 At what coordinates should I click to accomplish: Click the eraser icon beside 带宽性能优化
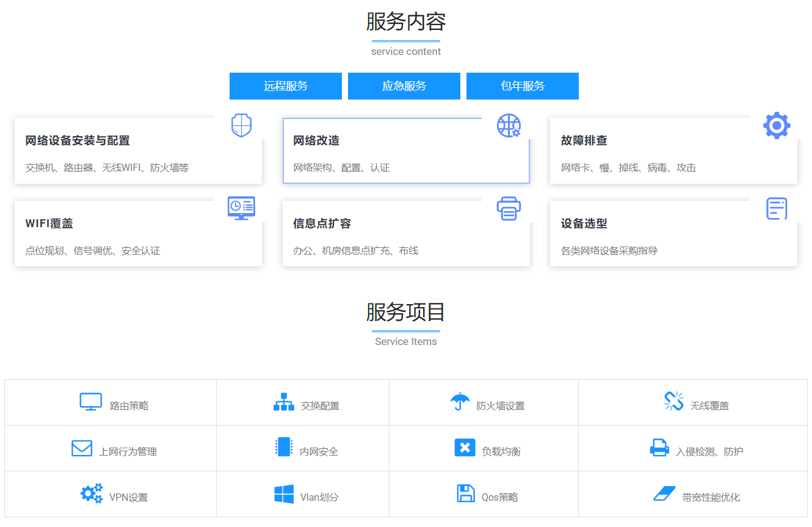tap(664, 493)
